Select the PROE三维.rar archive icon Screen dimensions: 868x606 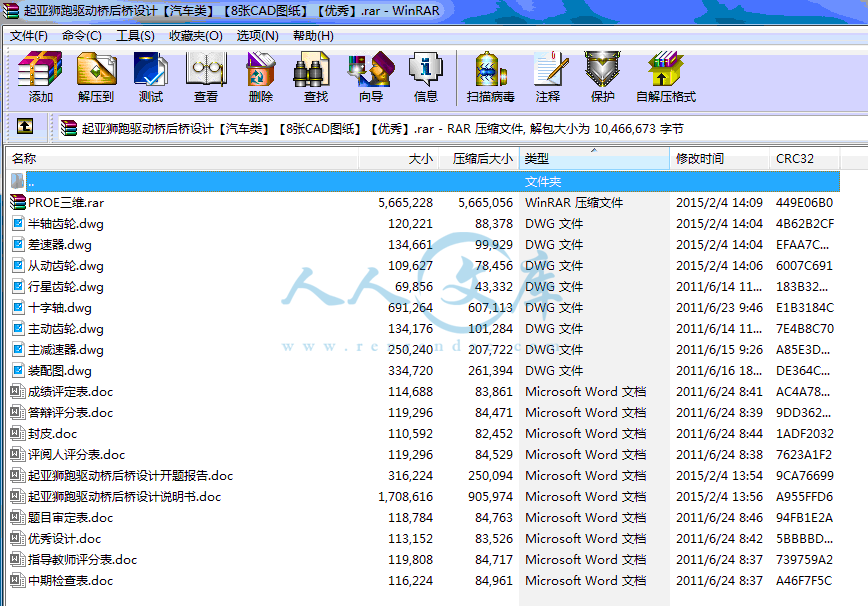pos(18,203)
